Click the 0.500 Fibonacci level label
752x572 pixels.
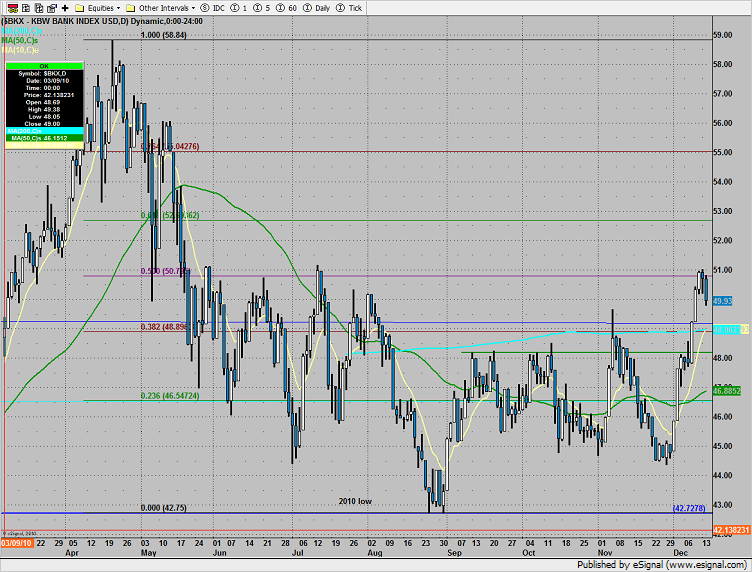(165, 271)
